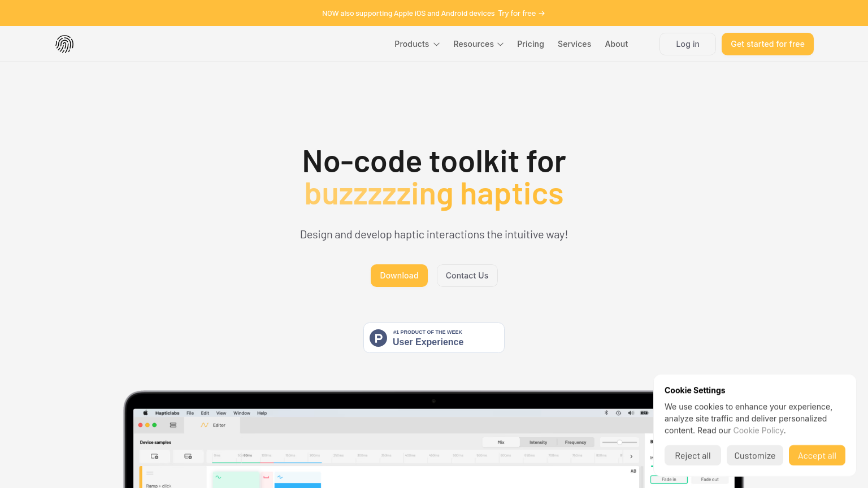Click the fingerprint logo in the header
The width and height of the screenshot is (868, 488).
coord(64,44)
